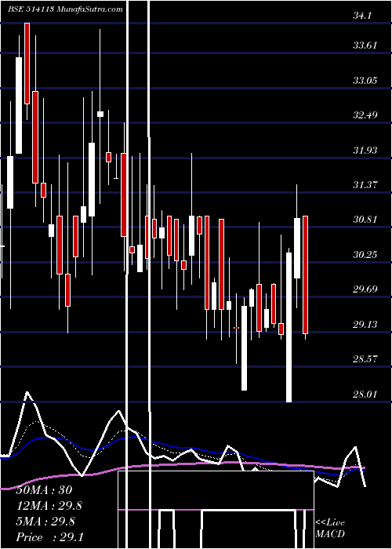The height and width of the screenshot is (549, 392).
Task: Select the 30.25 price axis label
Action: coord(365,254)
